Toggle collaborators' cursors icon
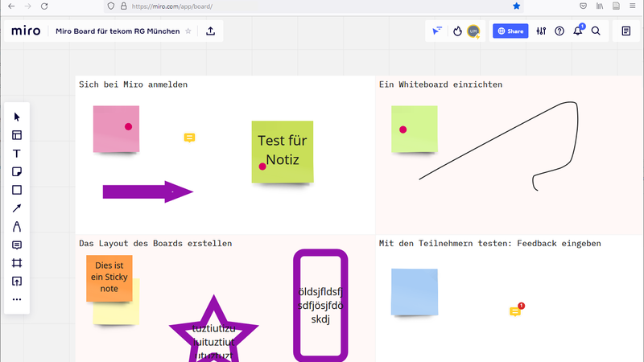The width and height of the screenshot is (644, 362). pos(437,31)
